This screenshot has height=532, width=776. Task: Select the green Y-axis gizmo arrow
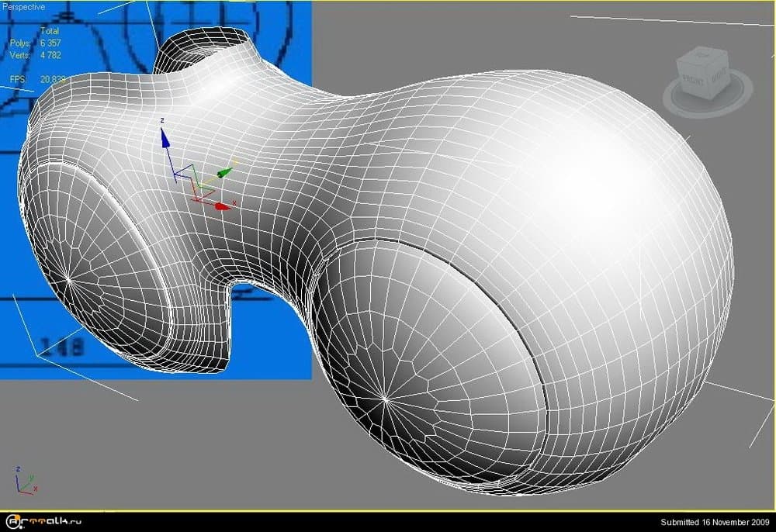click(x=225, y=171)
